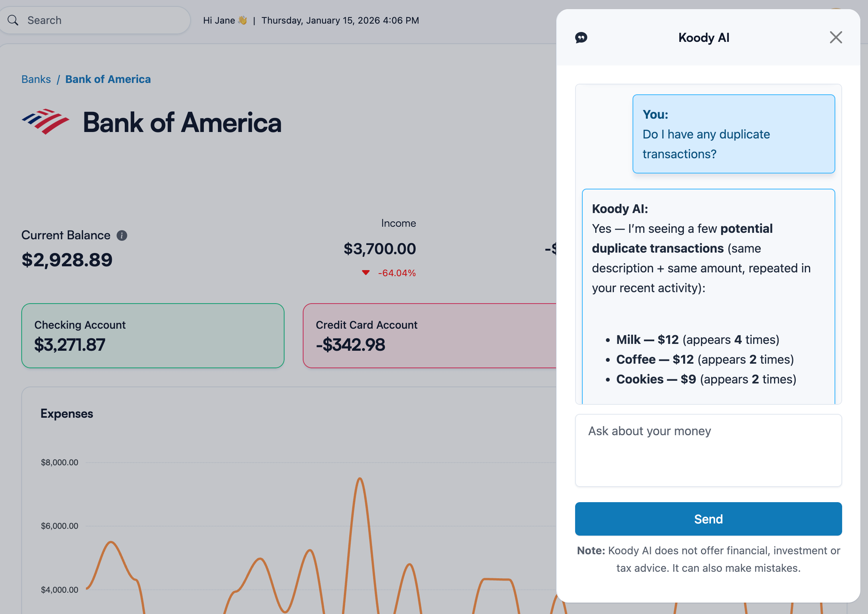Select Bank of America in the breadcrumb
Screen dimensions: 868x614
(x=108, y=79)
